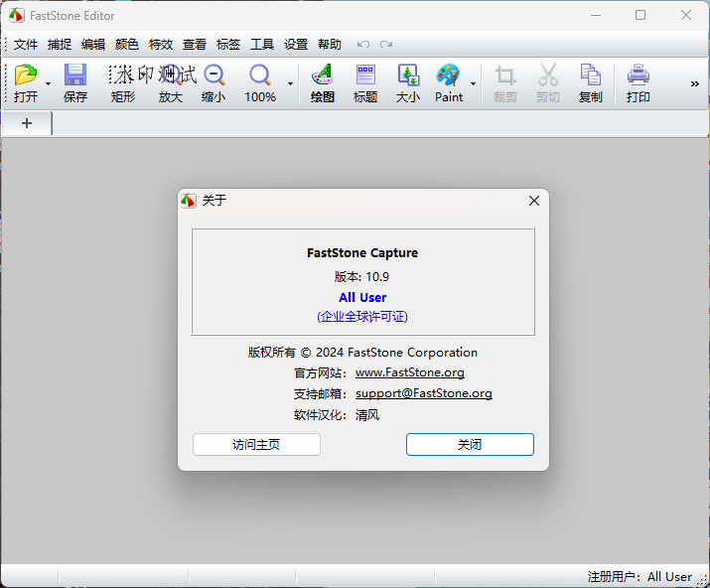
Task: Click the Open (打开) folder icon
Action: point(26,74)
